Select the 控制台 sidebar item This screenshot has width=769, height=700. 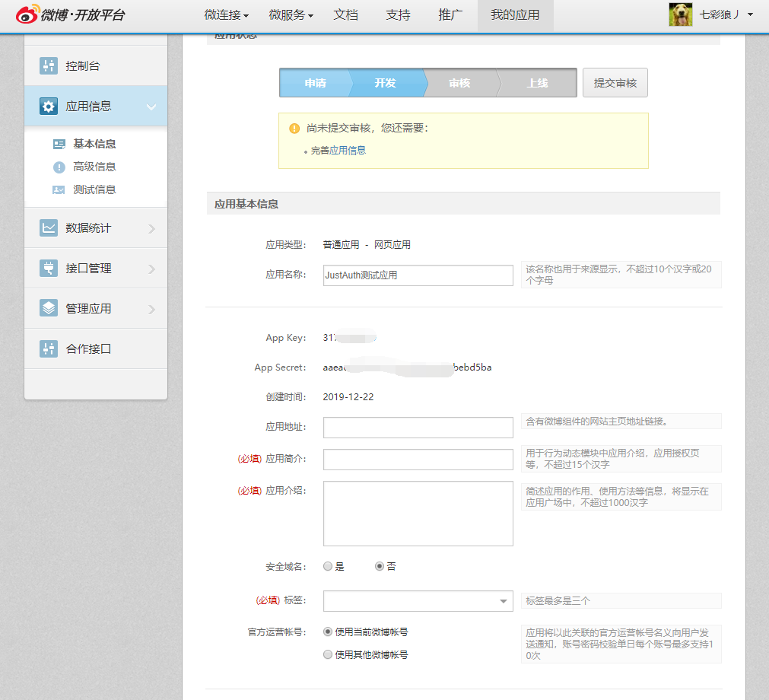[x=96, y=65]
